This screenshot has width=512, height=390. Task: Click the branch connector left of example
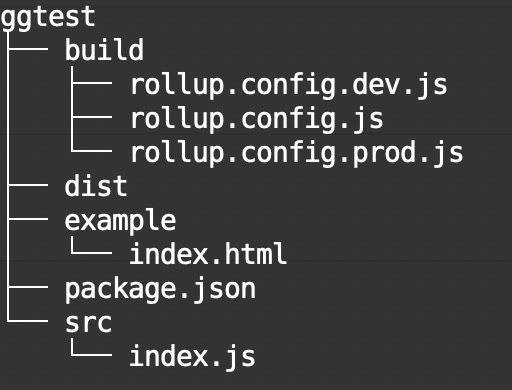click(x=28, y=219)
